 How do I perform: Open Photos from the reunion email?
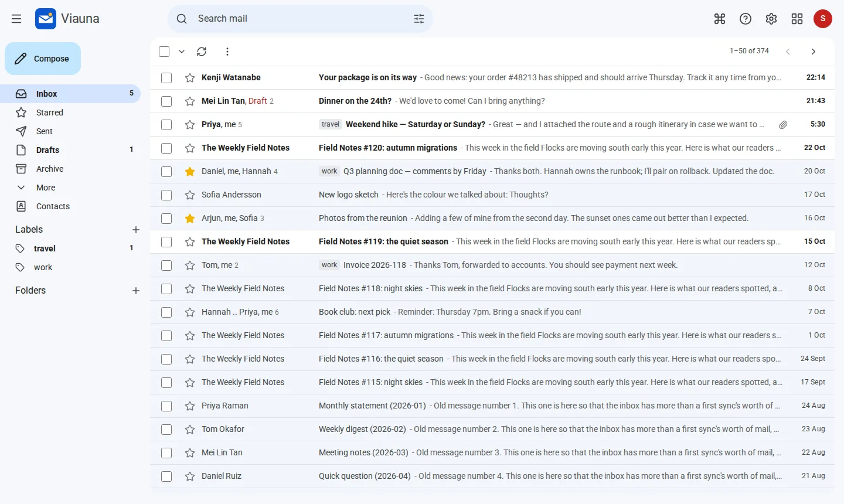(492, 218)
